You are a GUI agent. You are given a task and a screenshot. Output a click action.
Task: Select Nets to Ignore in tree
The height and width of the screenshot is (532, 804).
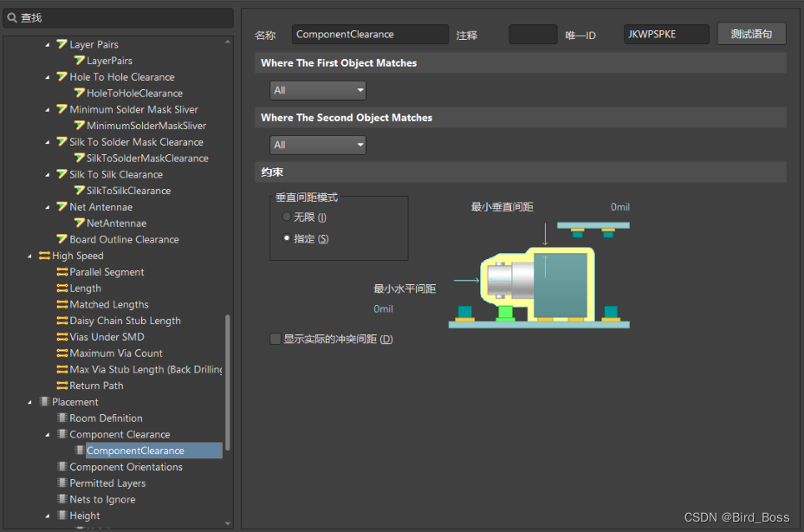[102, 499]
